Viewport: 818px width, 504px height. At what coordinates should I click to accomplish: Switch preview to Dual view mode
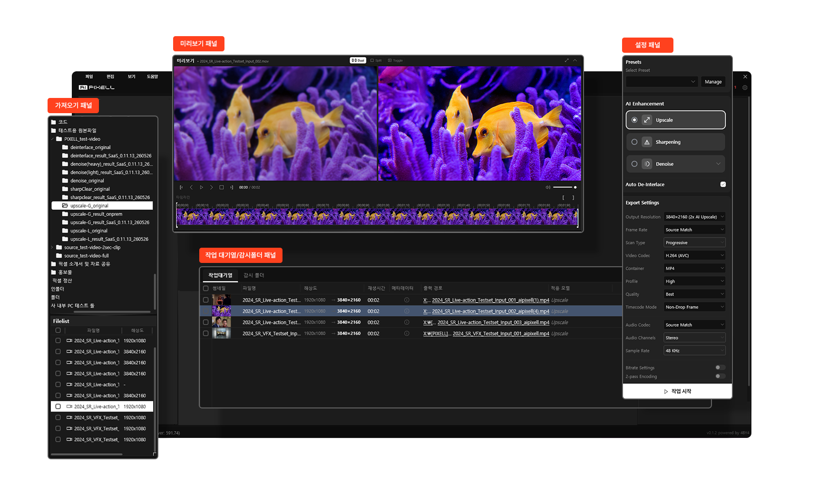(x=358, y=60)
